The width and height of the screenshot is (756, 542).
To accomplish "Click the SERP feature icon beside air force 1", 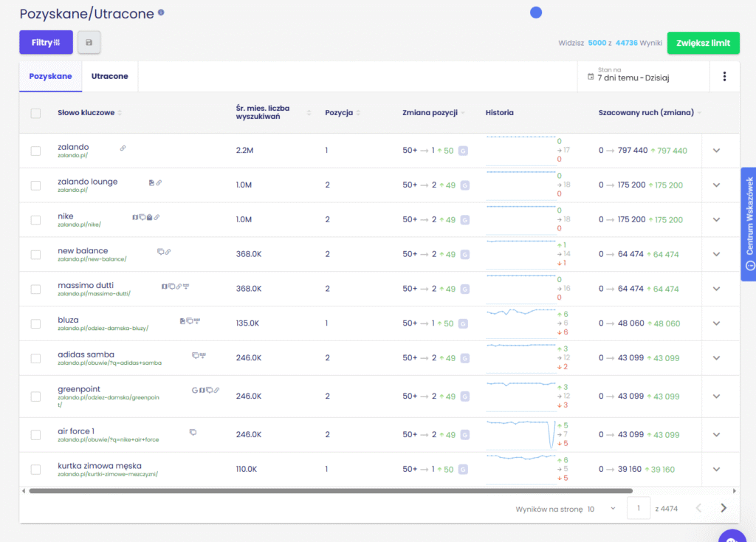I will [x=193, y=432].
